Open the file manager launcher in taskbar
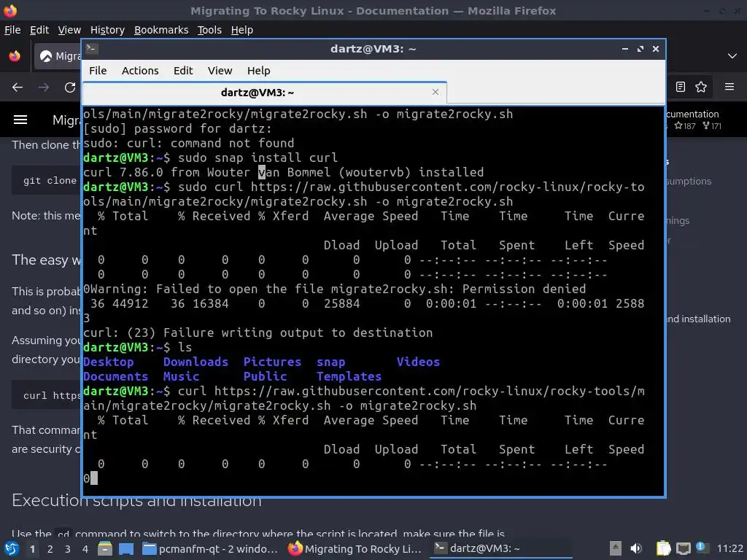Viewport: 747px width, 560px height. coord(105,548)
